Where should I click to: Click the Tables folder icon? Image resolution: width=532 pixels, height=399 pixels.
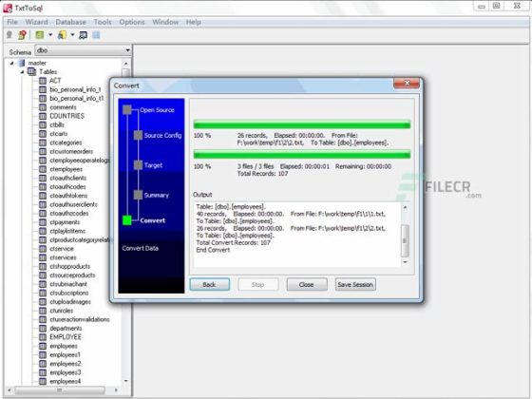[x=31, y=71]
